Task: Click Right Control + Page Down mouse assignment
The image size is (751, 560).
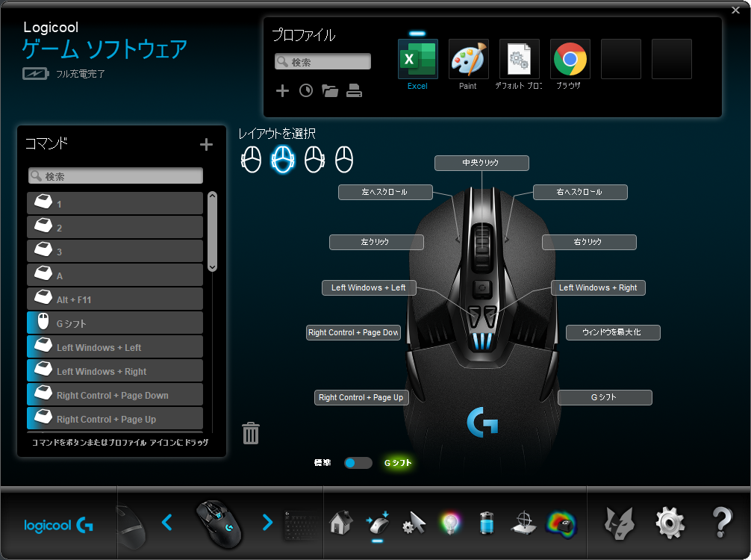Action: click(x=353, y=332)
